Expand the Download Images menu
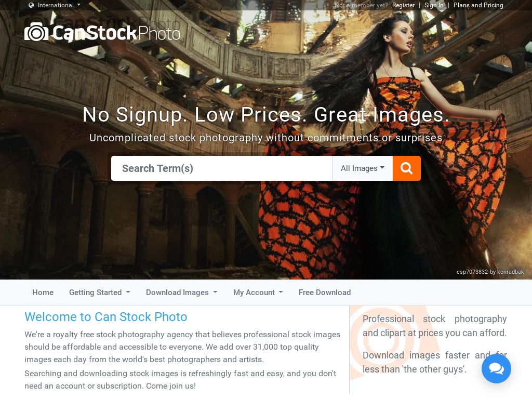532x399 pixels. 181,292
